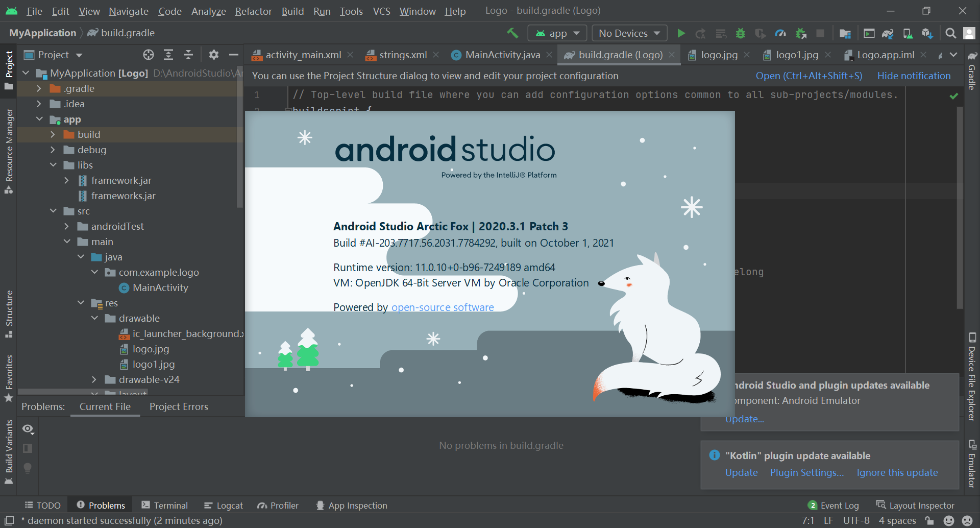Close the build.gradle (Logo) tab
This screenshot has width=980, height=528.
(672, 55)
